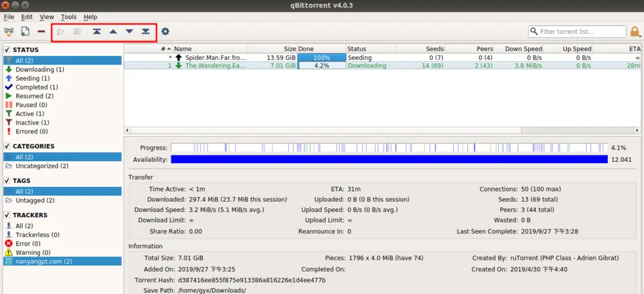Select the Spider.Man.Far.fro torrent row

(382, 57)
